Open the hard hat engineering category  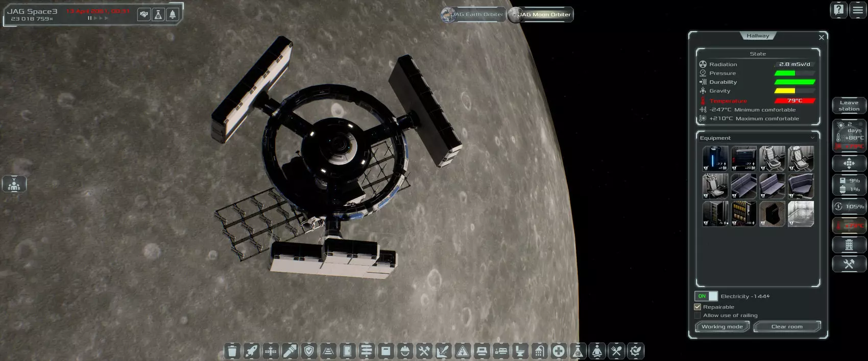[405, 351]
